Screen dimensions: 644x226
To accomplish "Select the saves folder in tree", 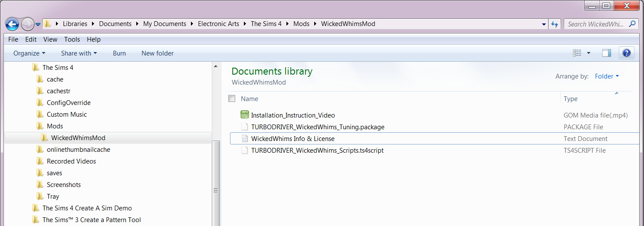I will (x=55, y=173).
